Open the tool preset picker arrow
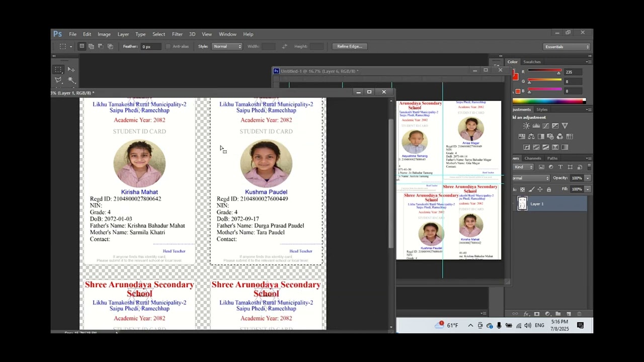Screen dimensions: 644x362 point(70,47)
